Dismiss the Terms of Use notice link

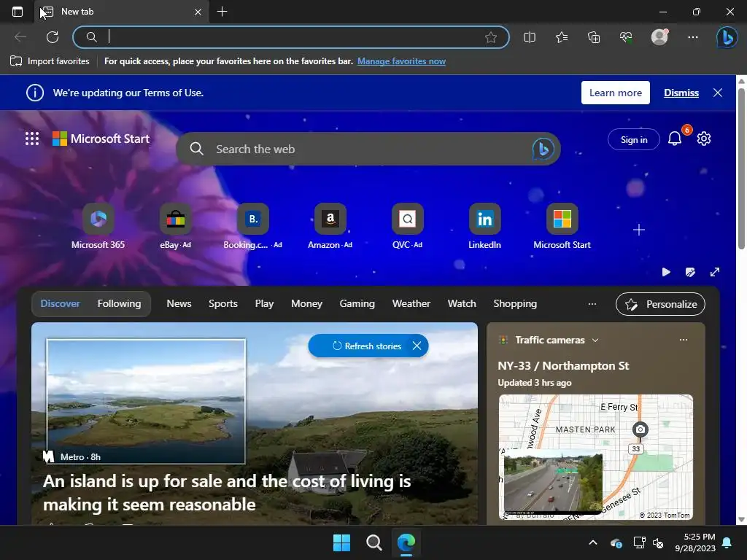click(681, 93)
